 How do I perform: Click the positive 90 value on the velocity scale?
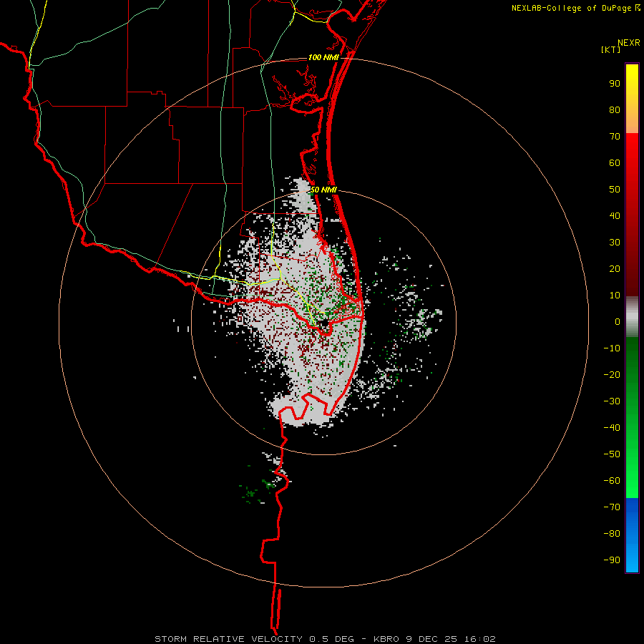tap(615, 84)
